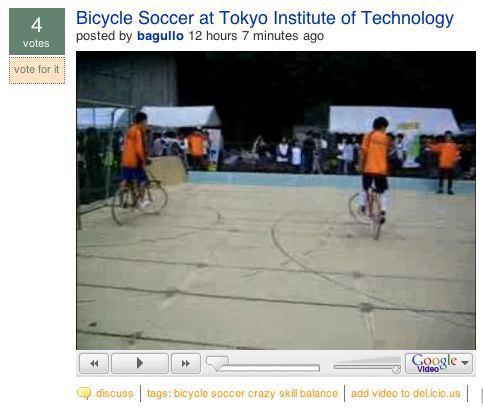Click the Google Video logo
The width and height of the screenshot is (483, 414).
click(x=434, y=363)
